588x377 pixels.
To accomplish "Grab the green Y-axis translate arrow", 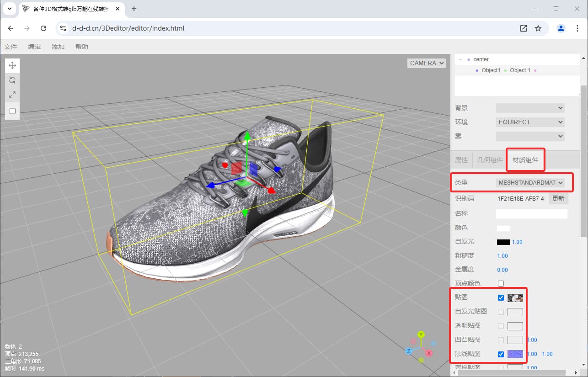I will pyautogui.click(x=247, y=136).
